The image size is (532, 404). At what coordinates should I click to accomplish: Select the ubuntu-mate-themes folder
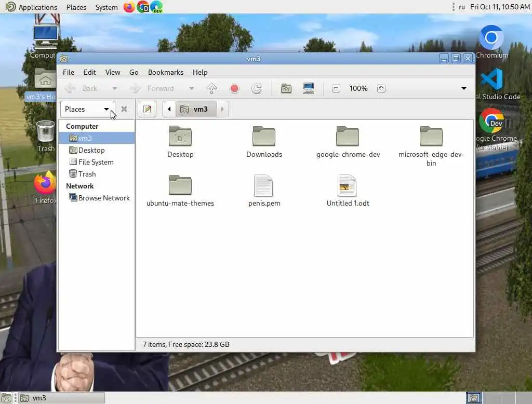[x=180, y=185]
